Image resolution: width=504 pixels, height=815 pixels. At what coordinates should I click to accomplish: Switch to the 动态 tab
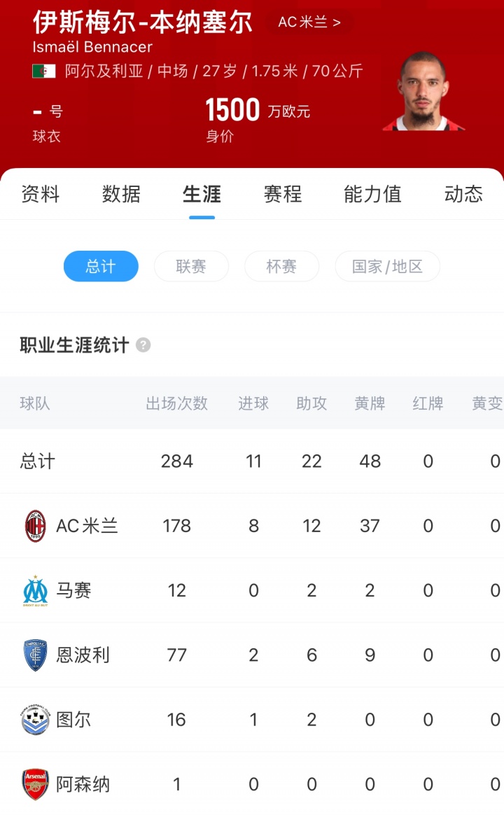(463, 194)
